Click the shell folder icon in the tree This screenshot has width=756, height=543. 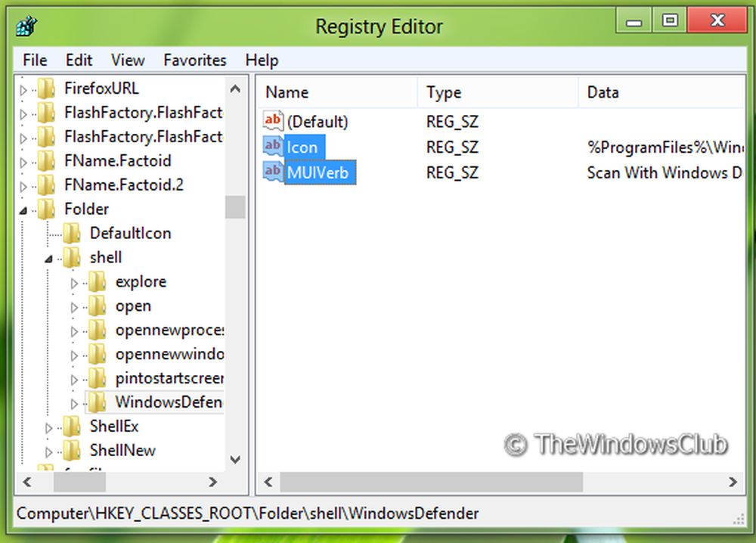click(72, 257)
